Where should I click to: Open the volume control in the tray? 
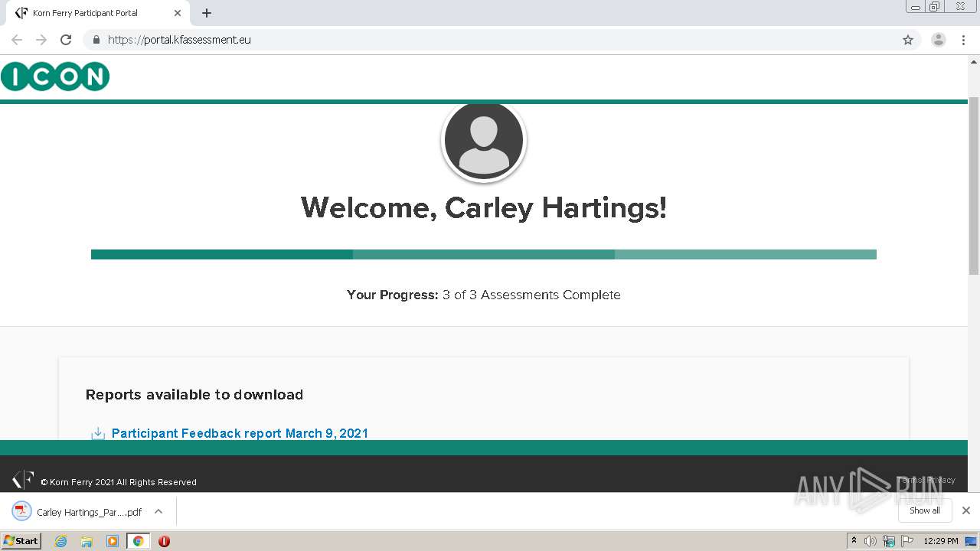pyautogui.click(x=871, y=541)
